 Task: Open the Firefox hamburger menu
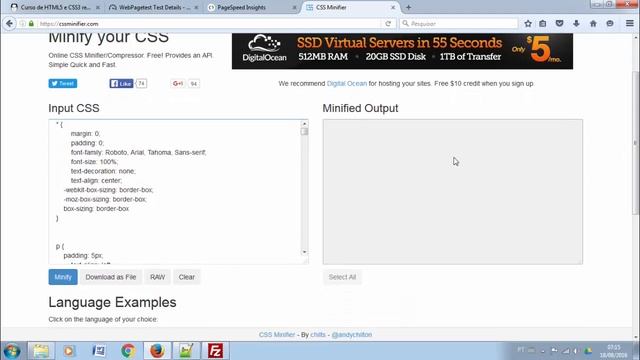[630, 24]
